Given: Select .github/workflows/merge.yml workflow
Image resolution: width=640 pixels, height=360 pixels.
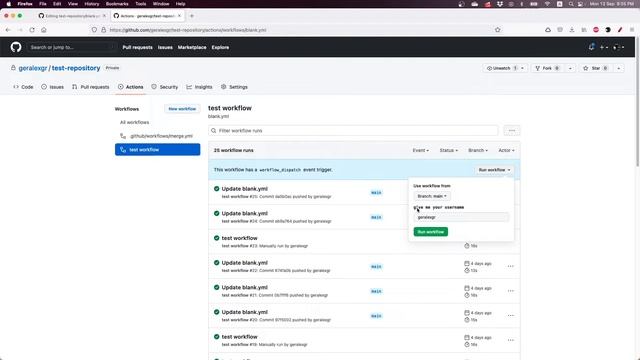Looking at the screenshot, I should tap(158, 136).
